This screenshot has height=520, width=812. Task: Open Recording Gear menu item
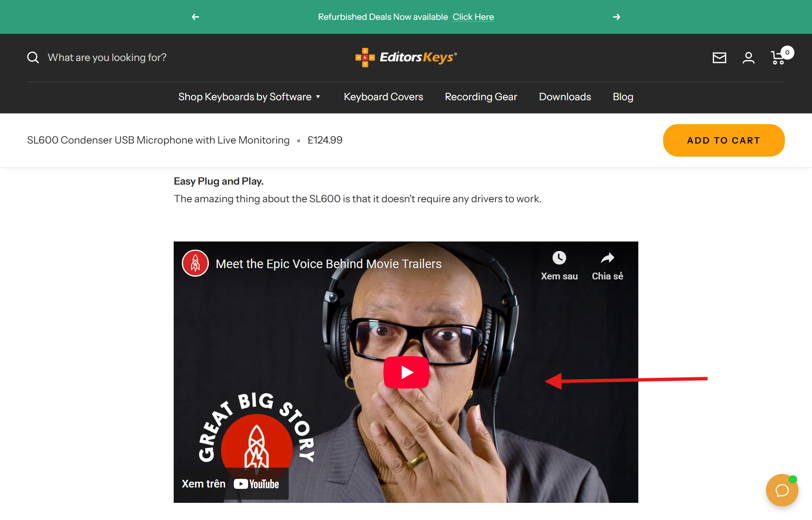click(481, 97)
